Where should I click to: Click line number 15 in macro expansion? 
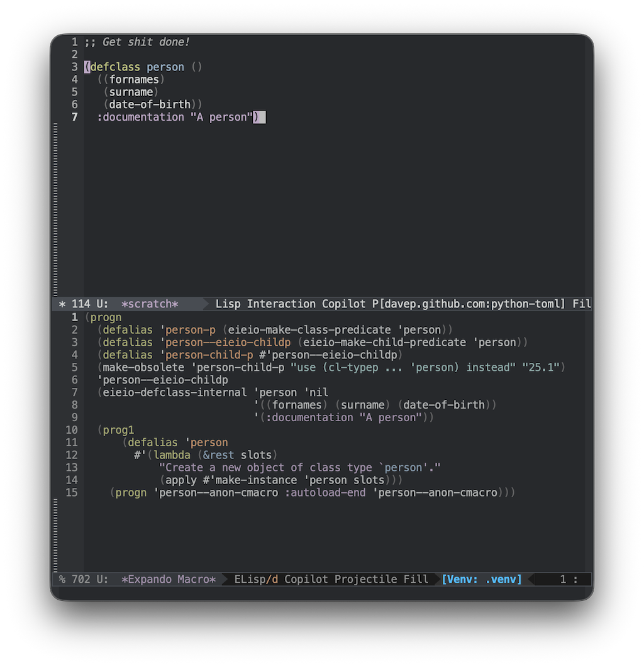click(x=72, y=493)
